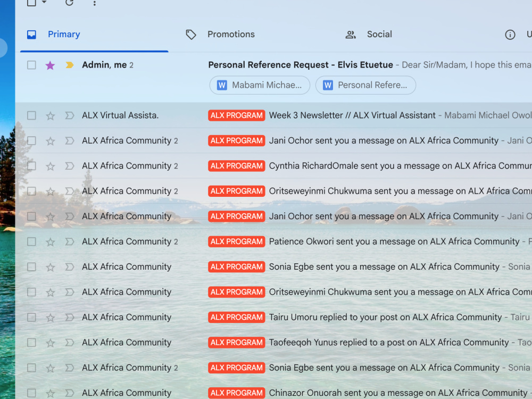Star the Taofeeqoh Yunus replied email
The image size is (532, 399).
point(50,343)
